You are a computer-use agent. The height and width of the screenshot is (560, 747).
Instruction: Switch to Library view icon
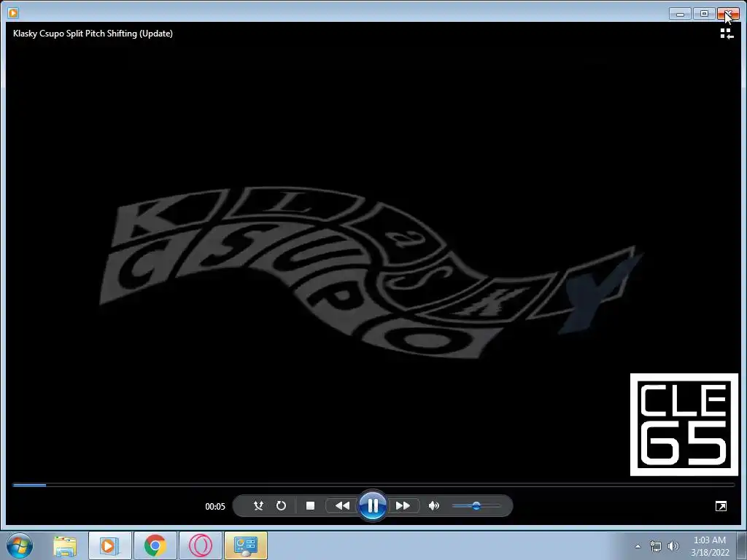pyautogui.click(x=727, y=34)
